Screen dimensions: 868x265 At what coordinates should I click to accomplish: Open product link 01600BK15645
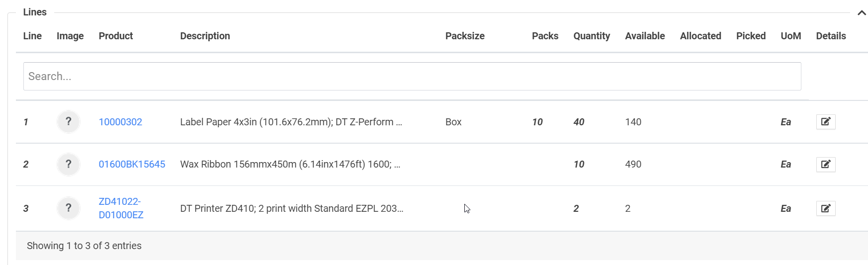[x=132, y=165]
